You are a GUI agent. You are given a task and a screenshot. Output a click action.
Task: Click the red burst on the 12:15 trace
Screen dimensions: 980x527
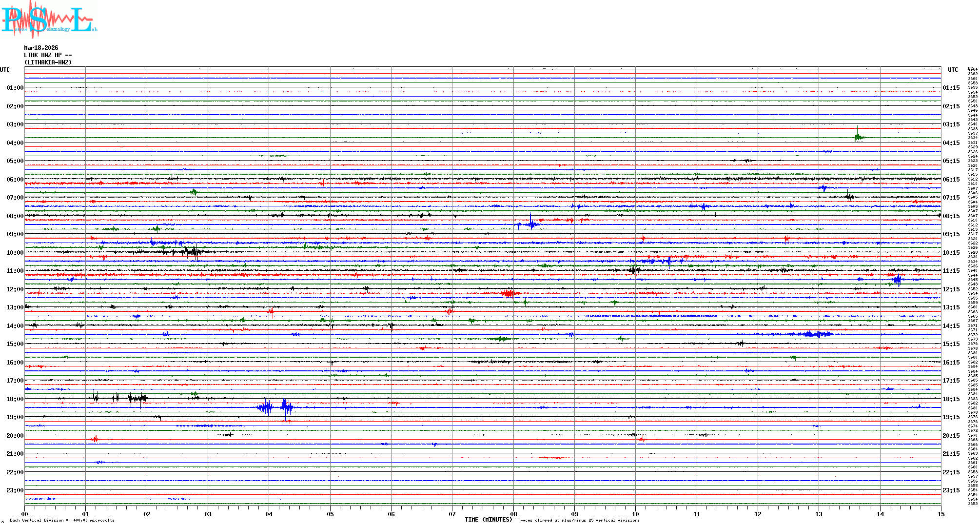click(x=510, y=293)
